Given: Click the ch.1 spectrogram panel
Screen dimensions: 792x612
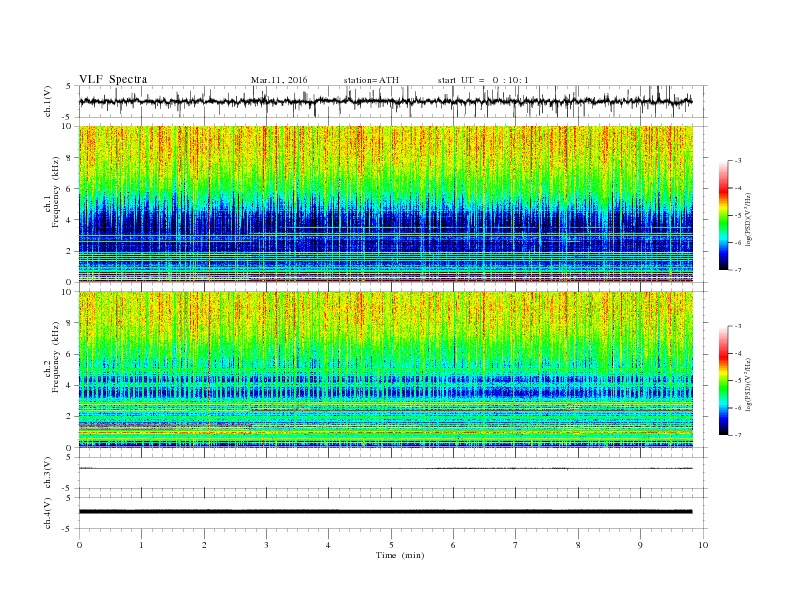Looking at the screenshot, I should point(386,204).
